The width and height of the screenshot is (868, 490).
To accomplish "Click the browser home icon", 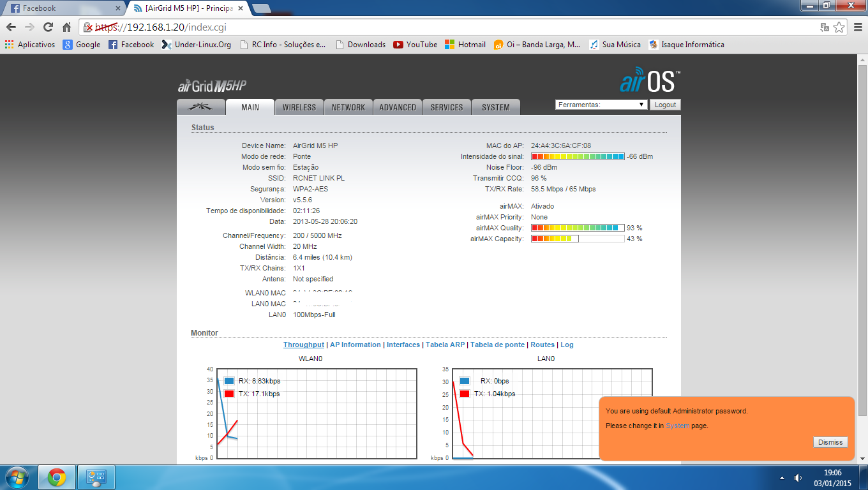I will 66,27.
